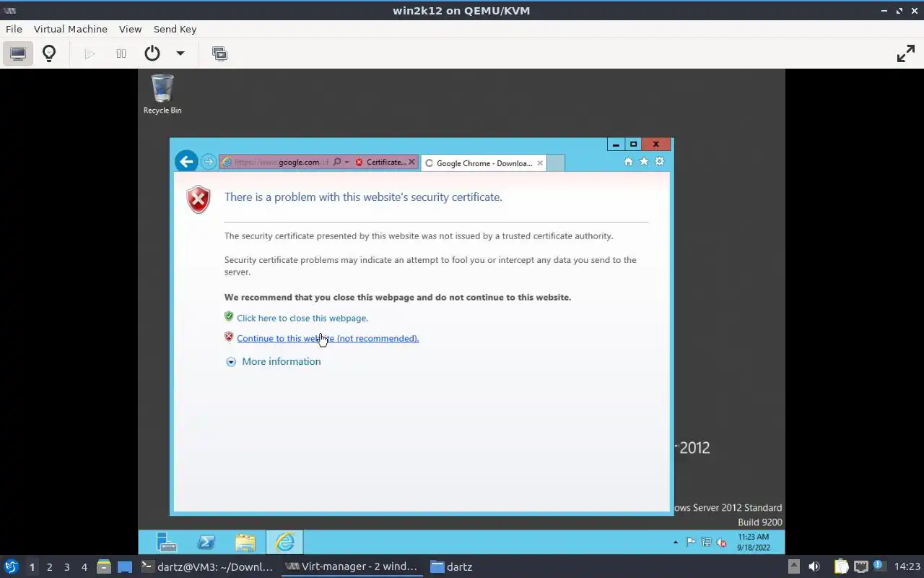Click the host removable media tray icon
Screen dimensions: 924x578
(793, 567)
